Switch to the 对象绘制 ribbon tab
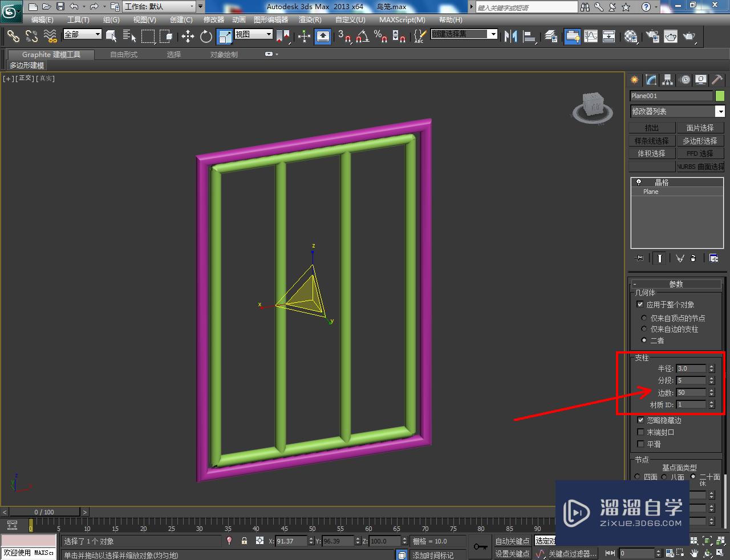This screenshot has width=730, height=560. point(224,54)
